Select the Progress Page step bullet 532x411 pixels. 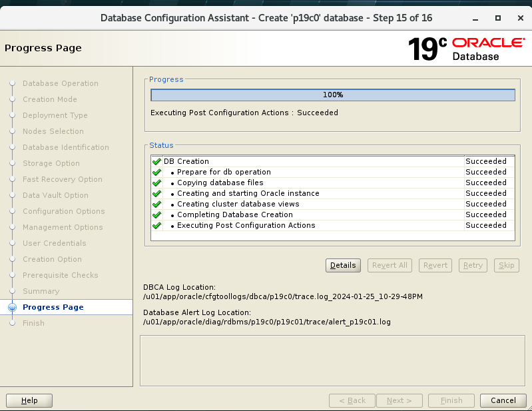click(13, 307)
